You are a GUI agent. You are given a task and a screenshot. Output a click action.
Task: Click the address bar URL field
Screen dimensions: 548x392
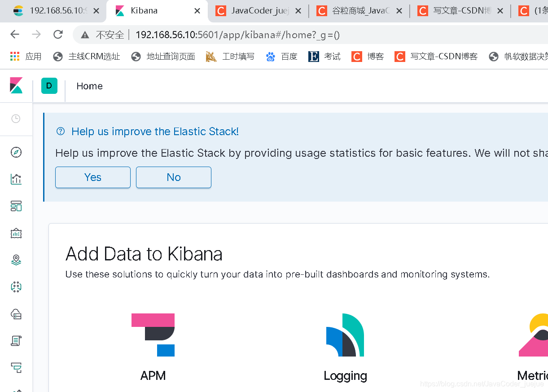pyautogui.click(x=310, y=35)
